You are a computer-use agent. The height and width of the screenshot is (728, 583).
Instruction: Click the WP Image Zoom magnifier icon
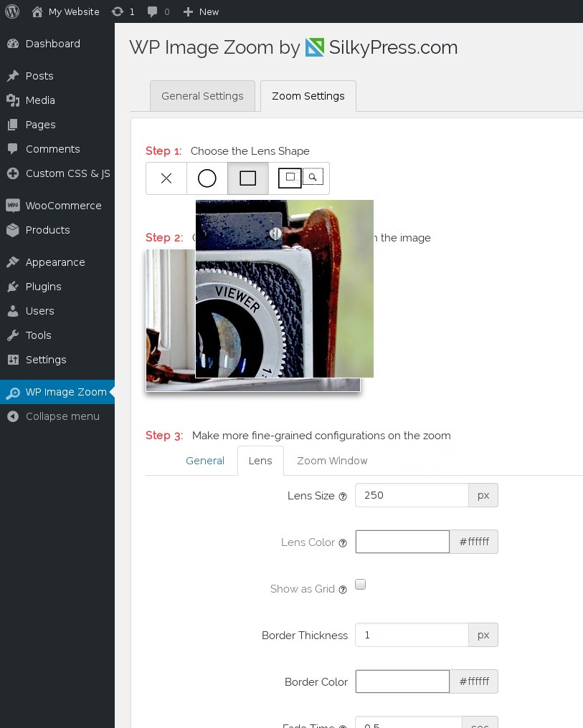[13, 393]
